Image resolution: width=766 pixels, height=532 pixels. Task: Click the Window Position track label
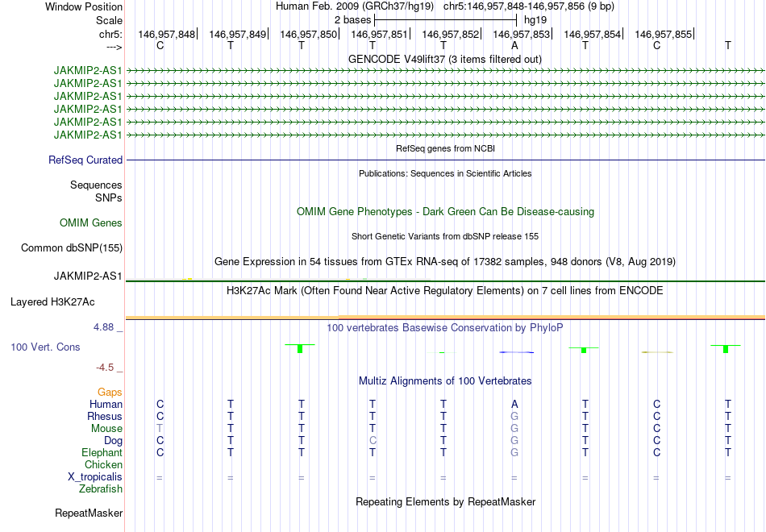[84, 6]
